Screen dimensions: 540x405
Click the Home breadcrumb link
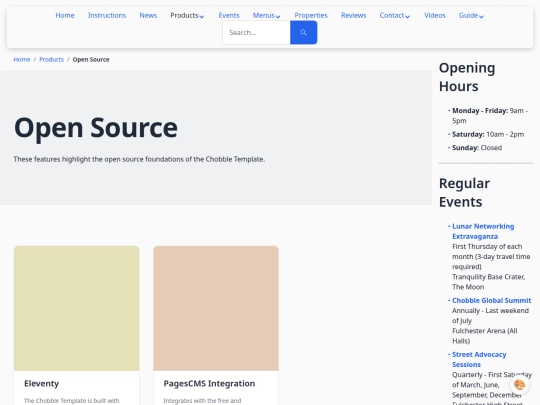pos(22,60)
